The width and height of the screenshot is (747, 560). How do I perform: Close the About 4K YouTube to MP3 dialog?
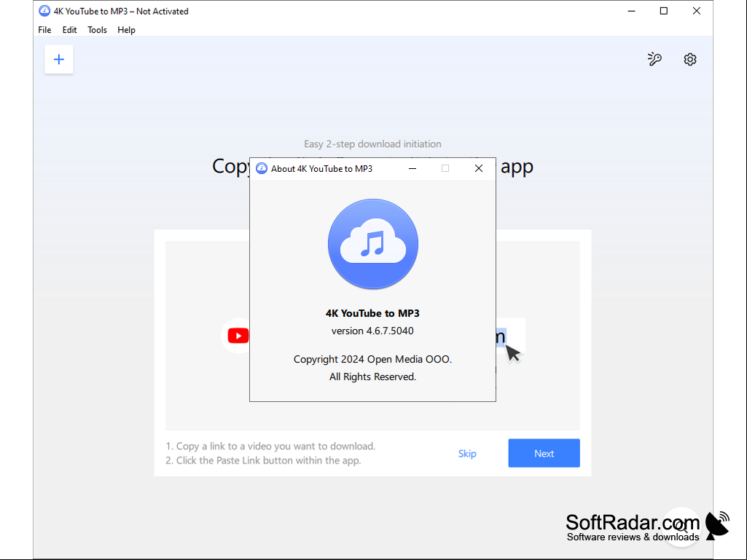(479, 168)
